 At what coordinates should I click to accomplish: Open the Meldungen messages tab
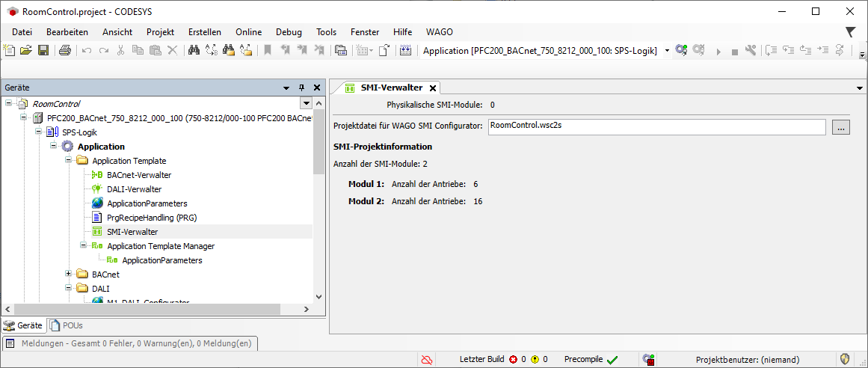coord(130,343)
